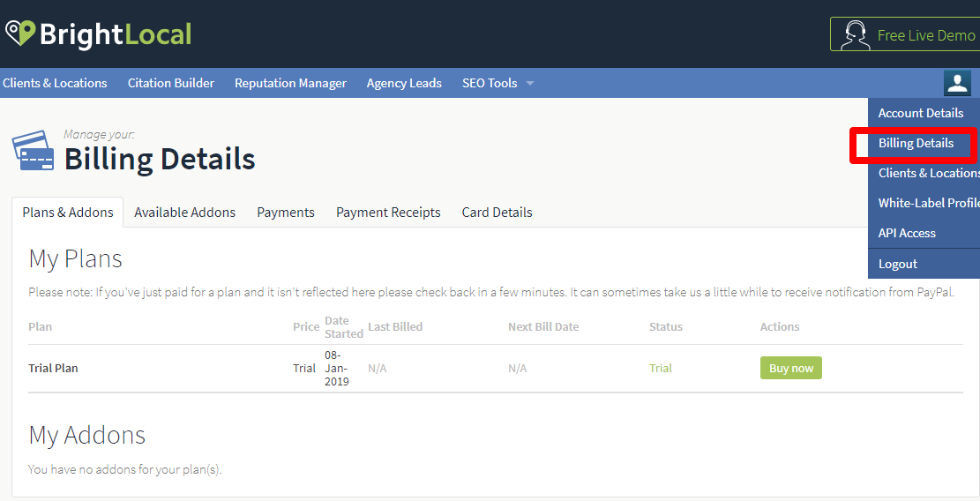Click the N/A value under Next Bill Date

point(518,368)
